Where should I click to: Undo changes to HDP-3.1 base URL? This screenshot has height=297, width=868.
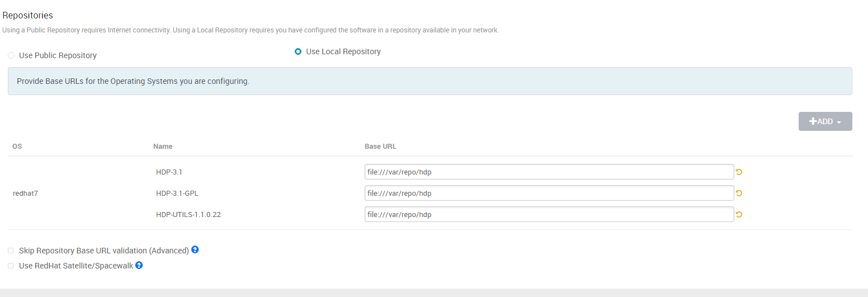pyautogui.click(x=739, y=172)
